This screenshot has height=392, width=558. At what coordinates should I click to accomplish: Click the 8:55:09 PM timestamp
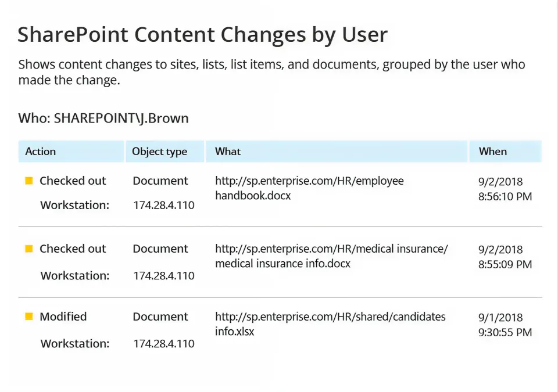click(505, 264)
